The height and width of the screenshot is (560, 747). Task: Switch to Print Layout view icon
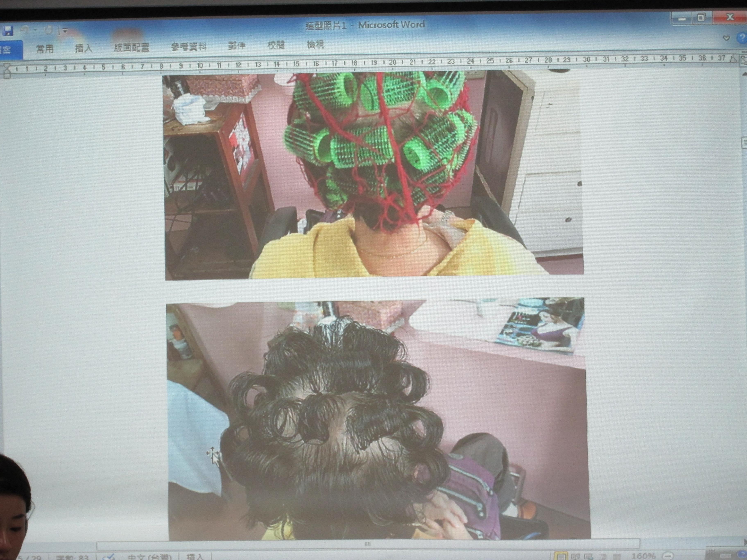pos(561,556)
